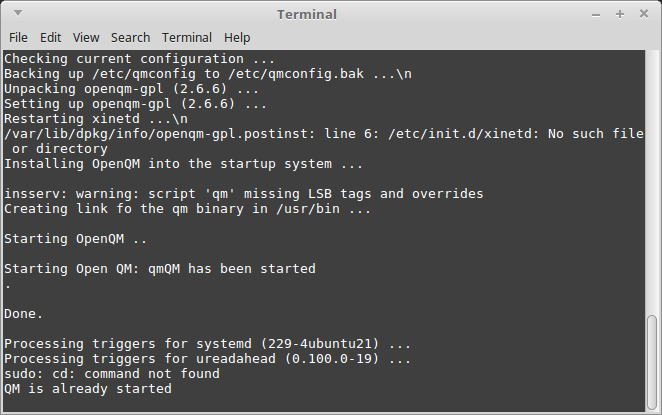Click 'qmQM has been started' message
The width and height of the screenshot is (662, 415).
point(232,269)
